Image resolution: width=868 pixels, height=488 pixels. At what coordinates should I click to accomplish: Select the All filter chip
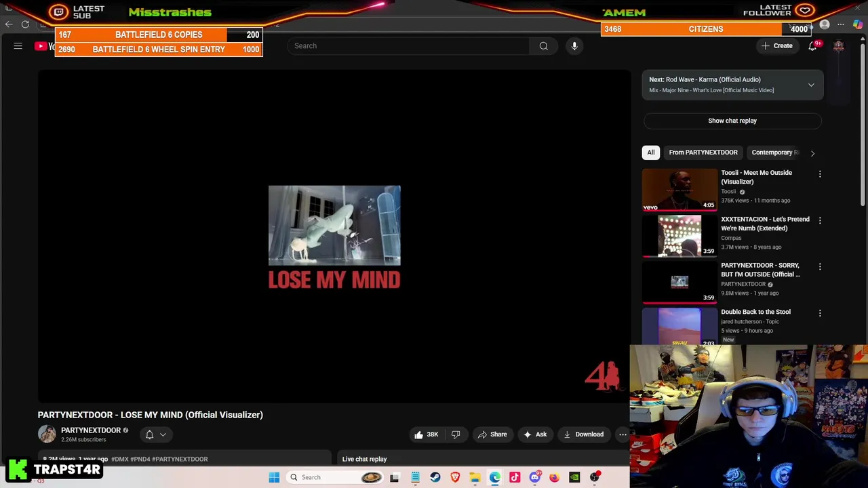(x=651, y=152)
